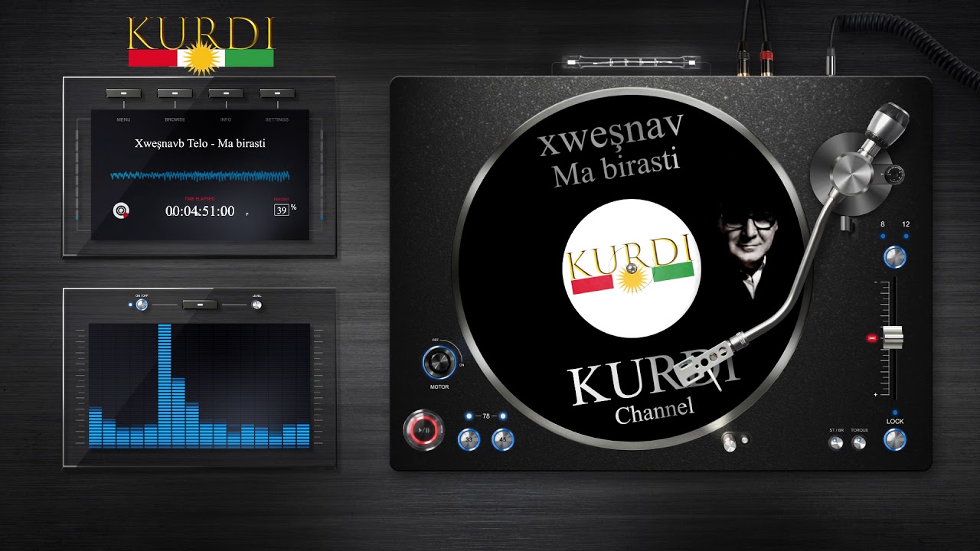Click the 'Ma birasti' text on the record
Image resolution: width=980 pixels, height=551 pixels.
617,169
